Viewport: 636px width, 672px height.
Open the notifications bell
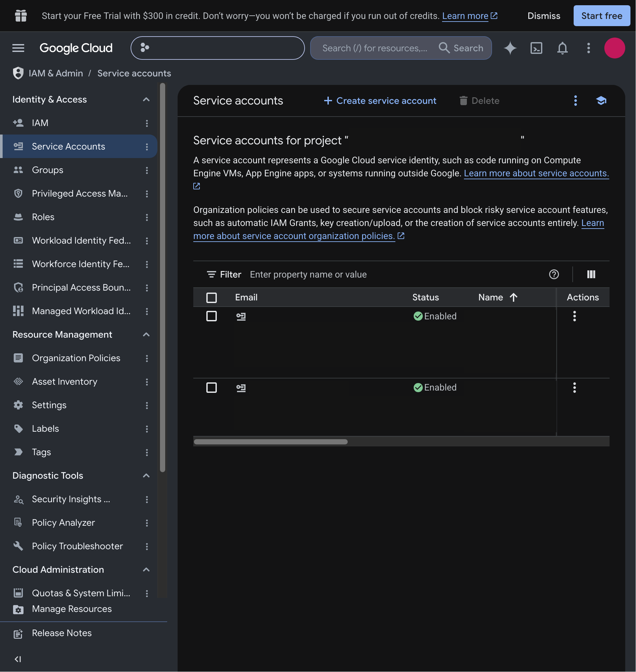click(x=563, y=48)
